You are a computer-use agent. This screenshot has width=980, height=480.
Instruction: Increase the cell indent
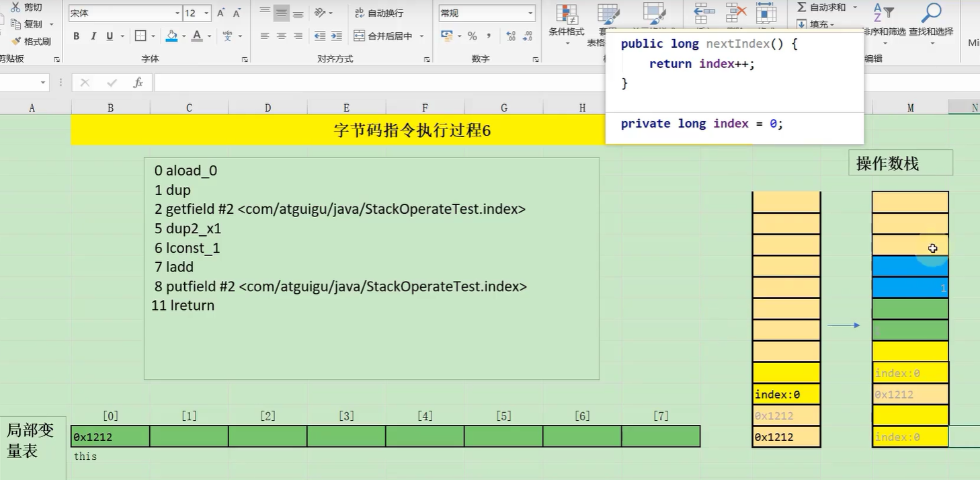point(337,36)
